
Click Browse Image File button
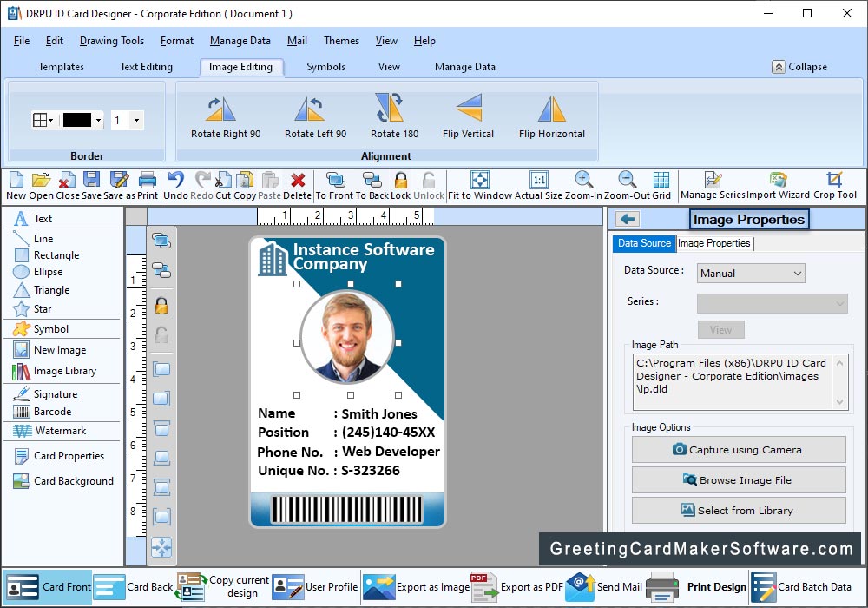coord(738,480)
